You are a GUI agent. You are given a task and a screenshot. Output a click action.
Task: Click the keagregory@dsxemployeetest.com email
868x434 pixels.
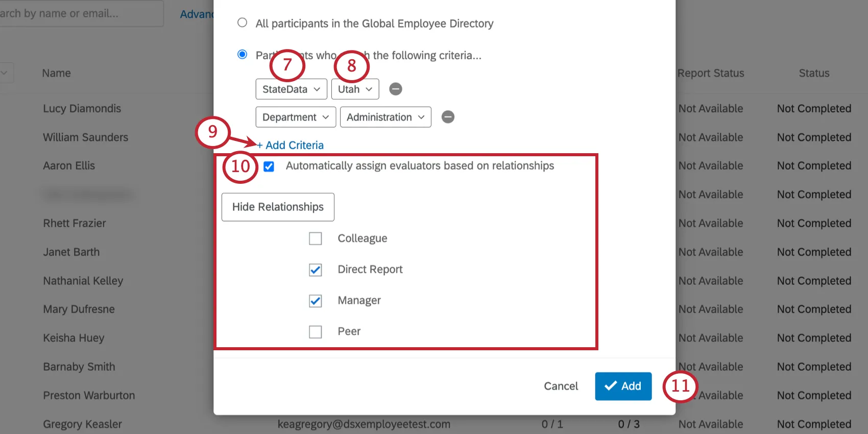click(x=364, y=424)
